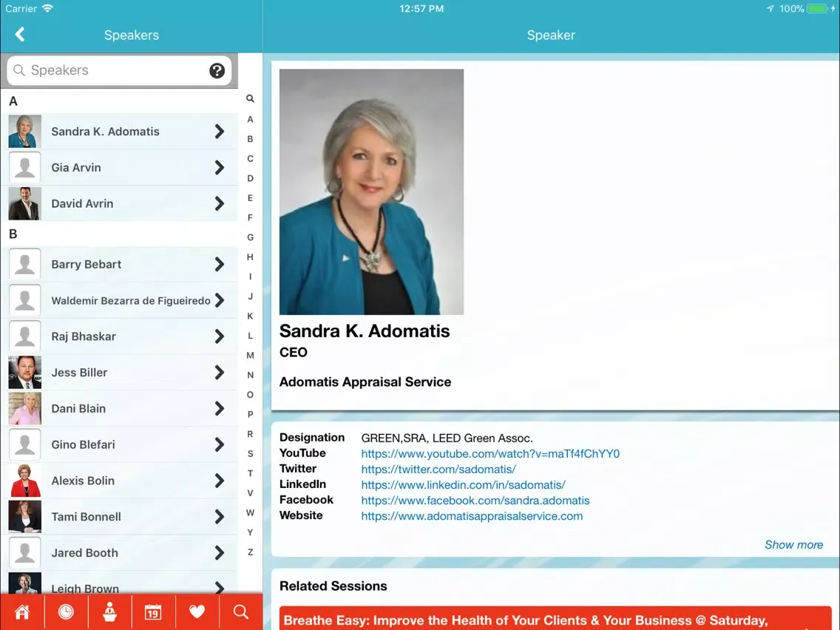840x630 pixels.
Task: Tap the Wi-Fi status icon
Action: point(47,9)
